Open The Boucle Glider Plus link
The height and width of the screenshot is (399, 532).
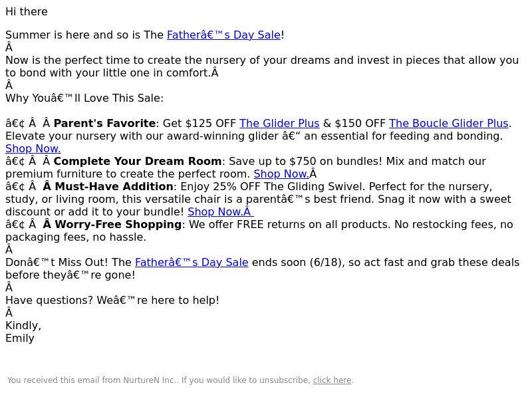click(448, 124)
